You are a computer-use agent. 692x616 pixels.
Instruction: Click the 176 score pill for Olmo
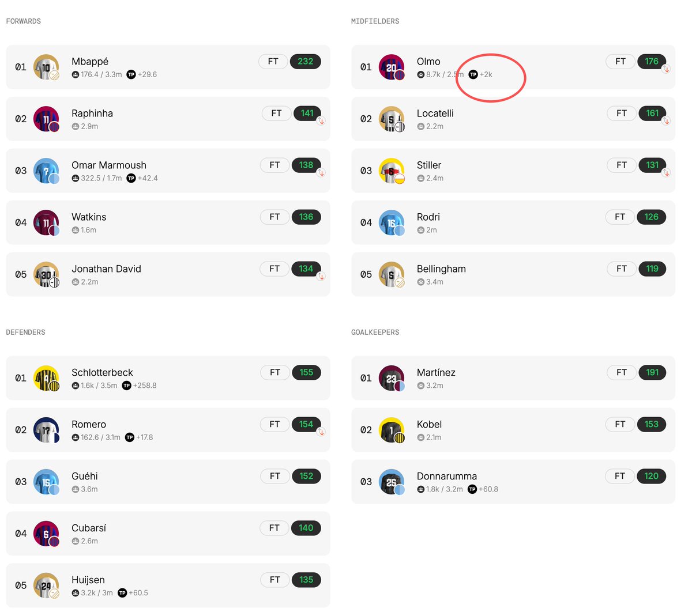652,61
